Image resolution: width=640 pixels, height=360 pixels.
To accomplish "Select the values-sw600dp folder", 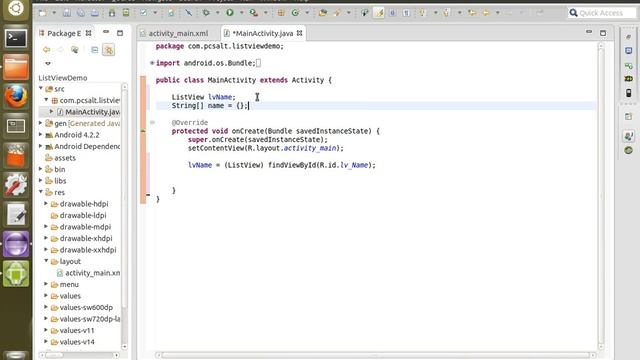I will point(82,307).
